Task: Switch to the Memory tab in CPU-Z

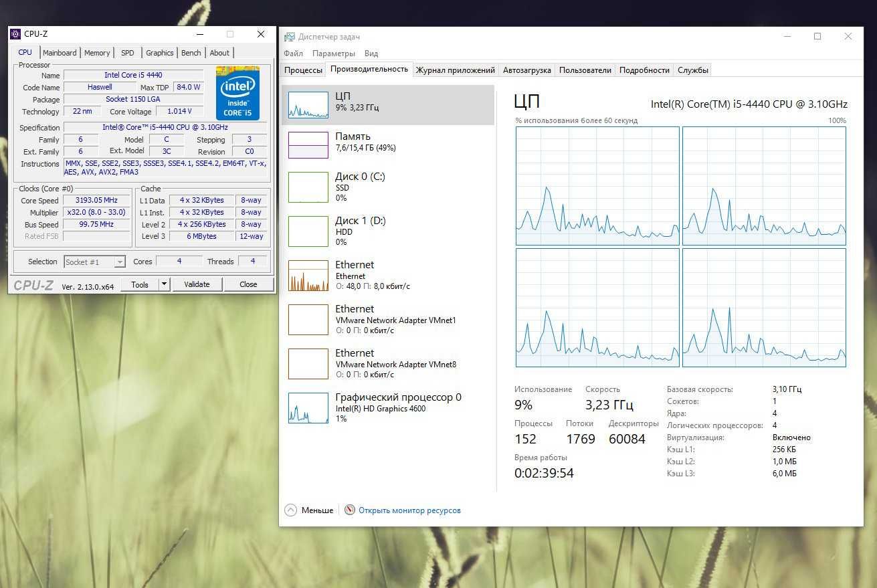Action: coord(97,53)
